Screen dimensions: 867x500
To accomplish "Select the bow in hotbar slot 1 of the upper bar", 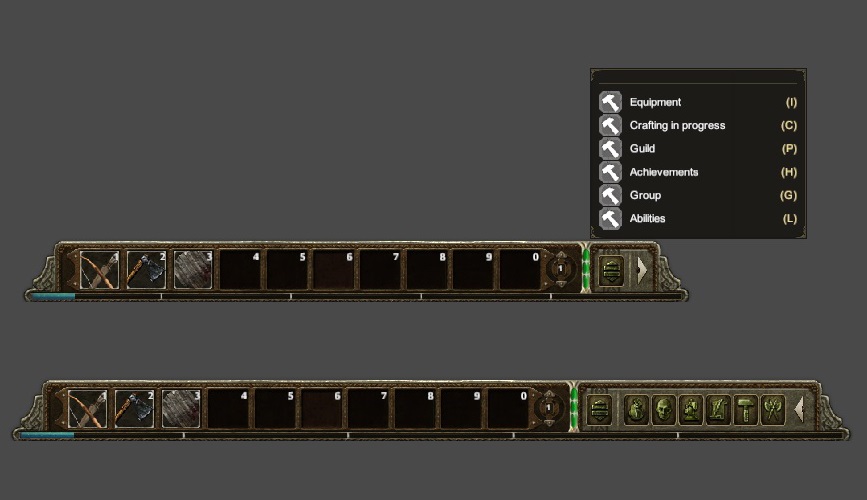I will (99, 270).
